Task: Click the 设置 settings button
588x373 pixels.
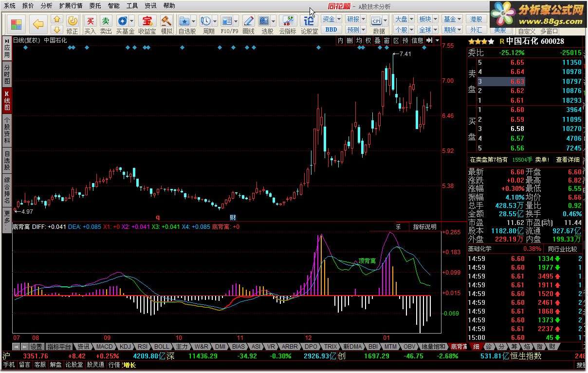Action: (37, 347)
